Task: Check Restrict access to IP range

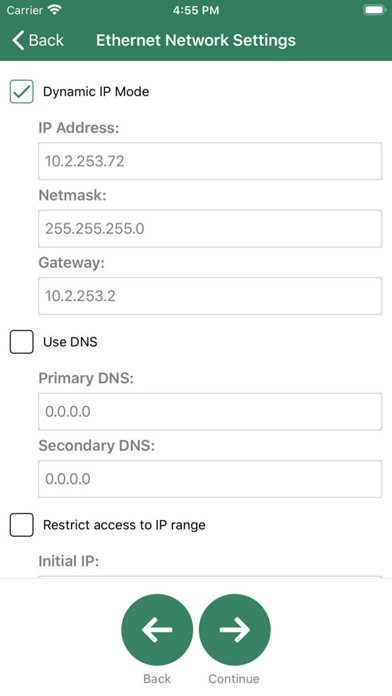Action: coord(22,525)
